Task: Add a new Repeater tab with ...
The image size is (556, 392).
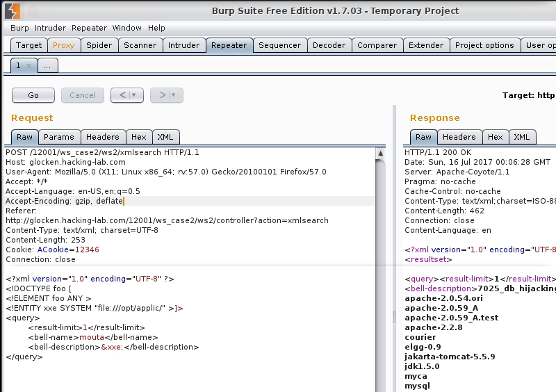Action: click(x=47, y=66)
